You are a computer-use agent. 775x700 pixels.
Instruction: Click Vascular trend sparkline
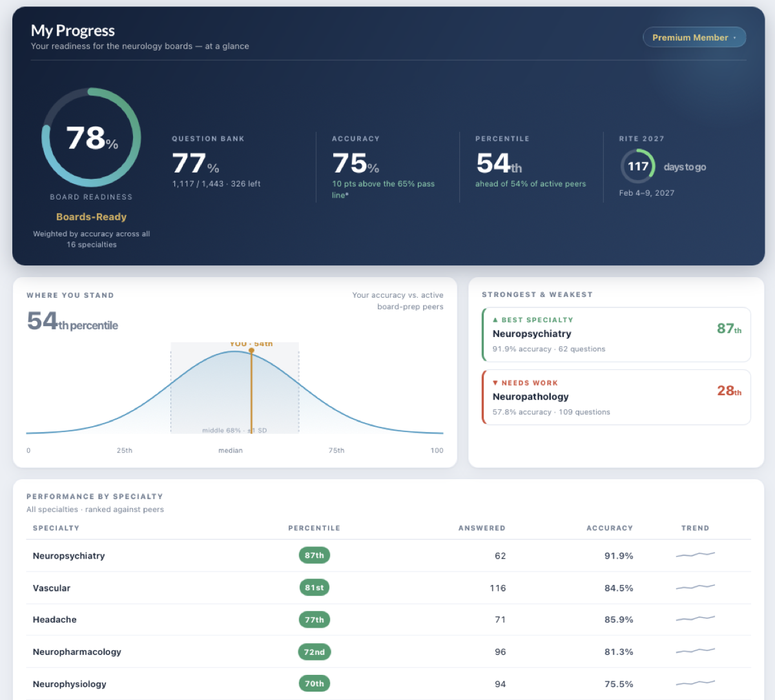[x=696, y=586]
